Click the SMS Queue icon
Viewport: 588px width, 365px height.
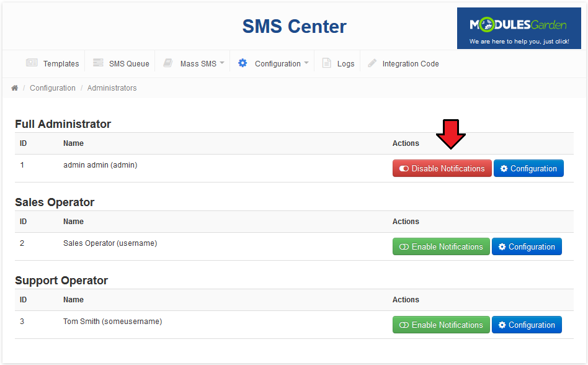(x=98, y=63)
